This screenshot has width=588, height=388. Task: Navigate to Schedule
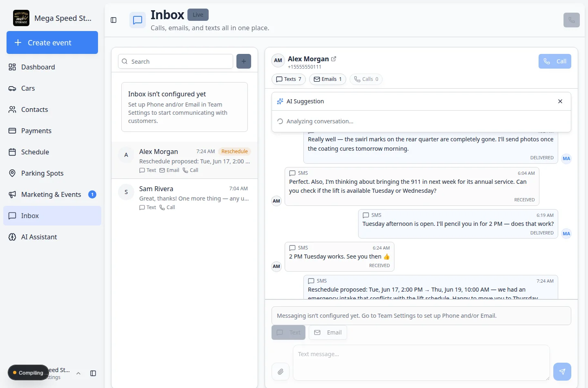click(52, 152)
